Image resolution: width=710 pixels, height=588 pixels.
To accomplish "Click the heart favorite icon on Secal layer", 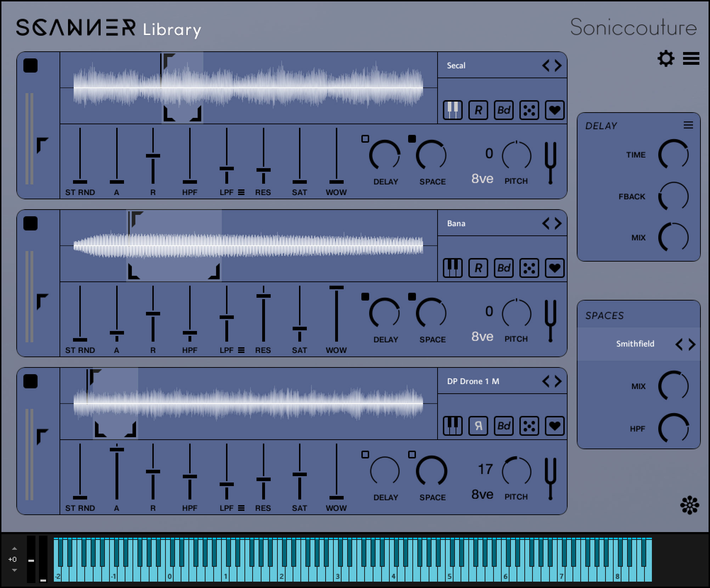I will (555, 110).
